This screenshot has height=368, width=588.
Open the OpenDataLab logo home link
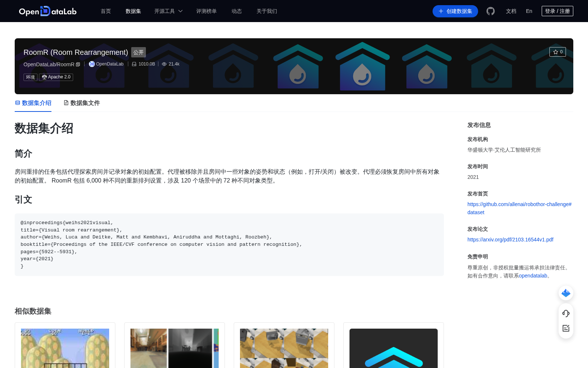pyautogui.click(x=48, y=11)
